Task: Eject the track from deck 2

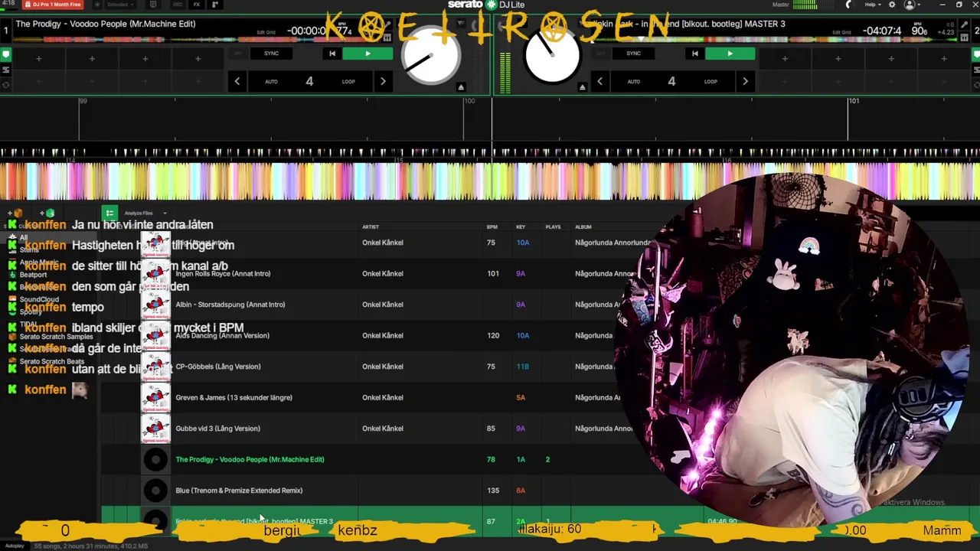Action: point(582,87)
